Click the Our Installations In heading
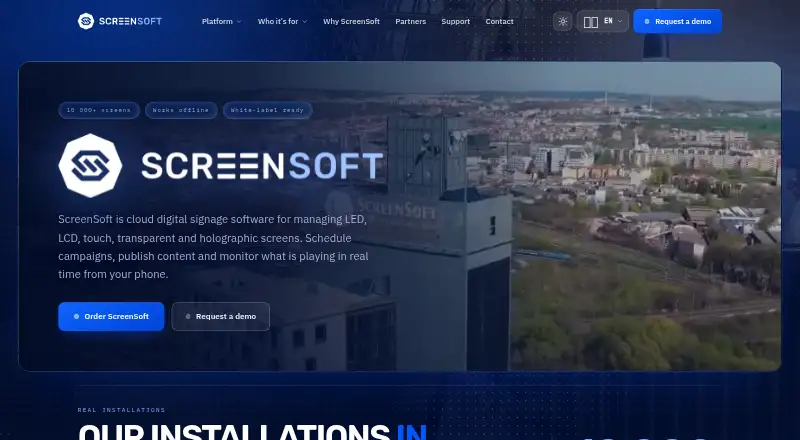 253,431
